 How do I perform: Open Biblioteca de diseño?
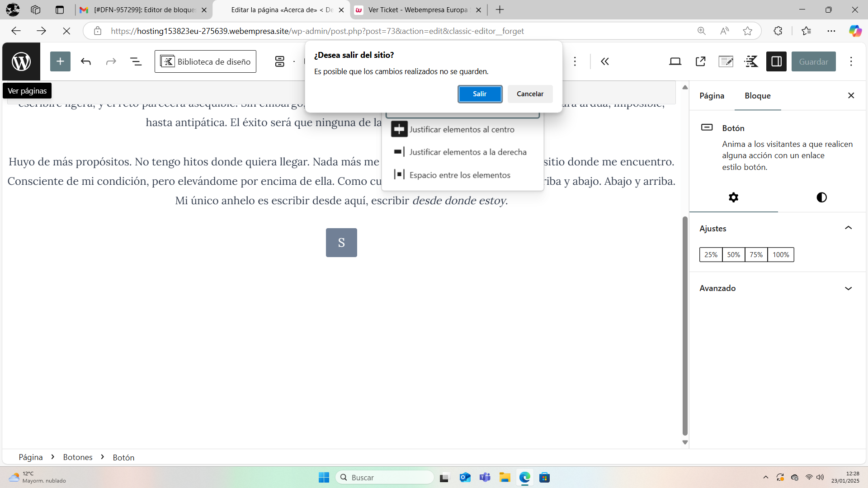click(205, 61)
